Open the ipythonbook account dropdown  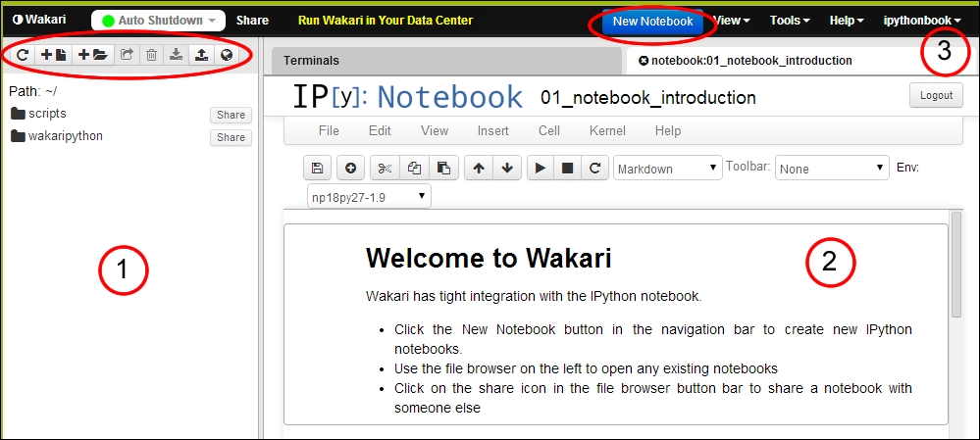[x=922, y=20]
